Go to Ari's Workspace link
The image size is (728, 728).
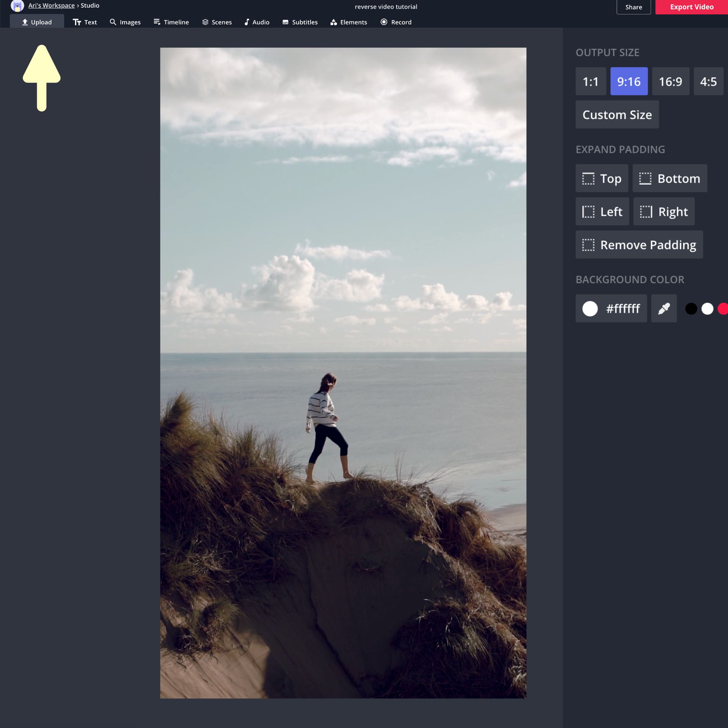pyautogui.click(x=51, y=5)
